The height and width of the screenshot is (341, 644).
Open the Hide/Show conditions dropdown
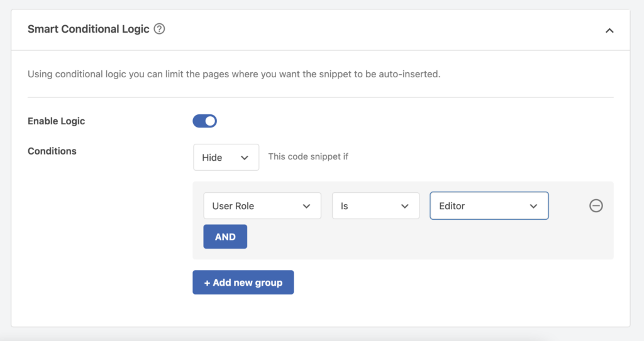click(226, 157)
